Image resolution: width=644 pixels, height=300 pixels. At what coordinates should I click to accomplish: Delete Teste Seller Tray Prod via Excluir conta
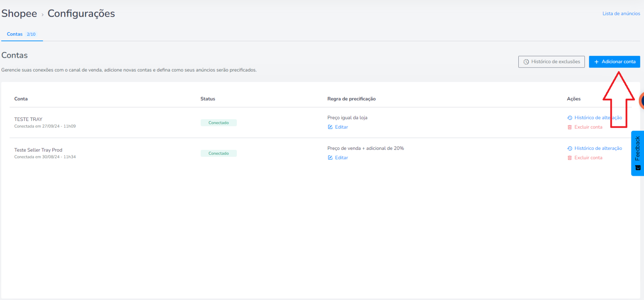pyautogui.click(x=585, y=158)
